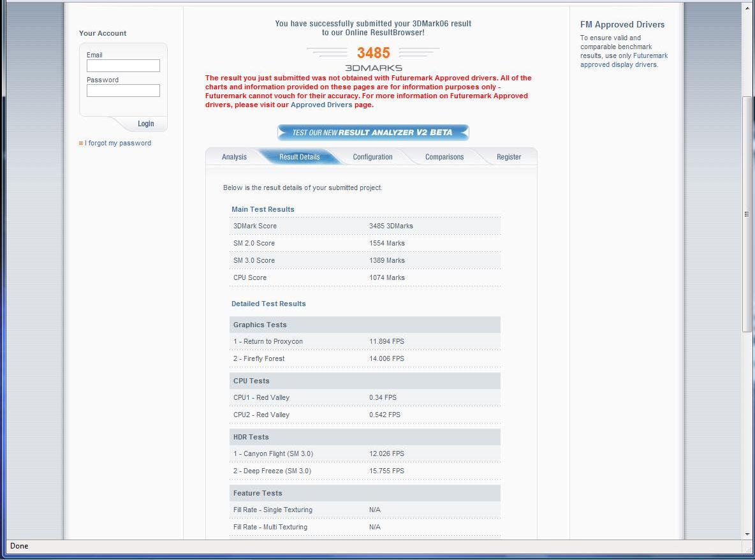
Task: Click the Result Analyzer V2 Beta banner
Action: click(373, 133)
